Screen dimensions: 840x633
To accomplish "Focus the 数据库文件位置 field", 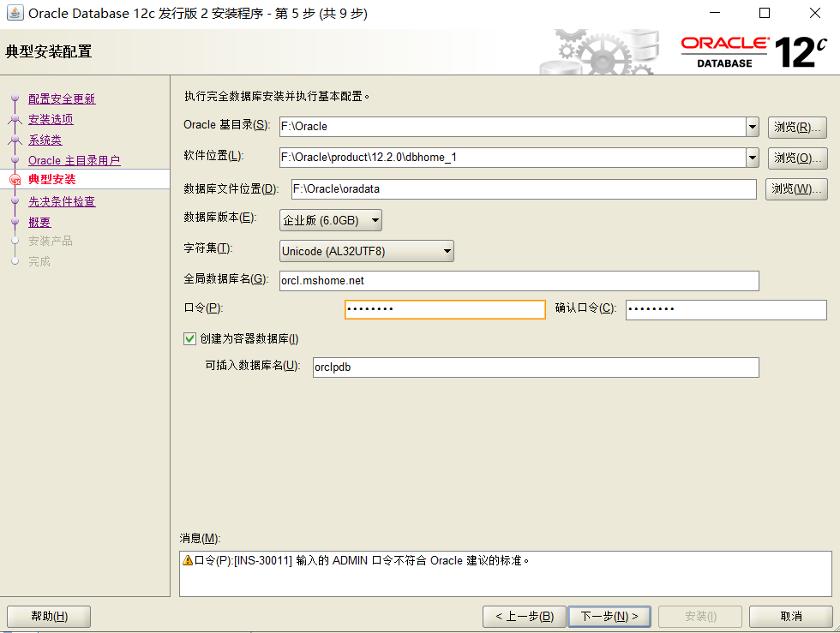I will [x=524, y=189].
